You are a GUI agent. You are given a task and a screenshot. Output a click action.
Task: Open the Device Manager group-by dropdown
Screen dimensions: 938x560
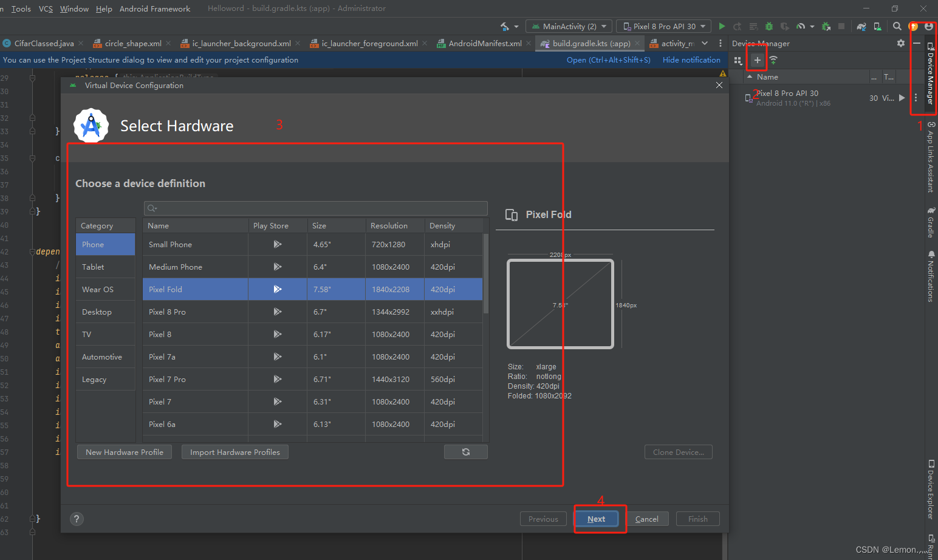(x=738, y=60)
